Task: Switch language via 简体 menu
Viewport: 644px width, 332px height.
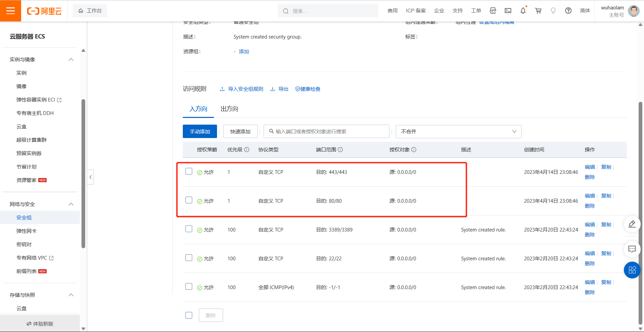Action: (x=585, y=11)
